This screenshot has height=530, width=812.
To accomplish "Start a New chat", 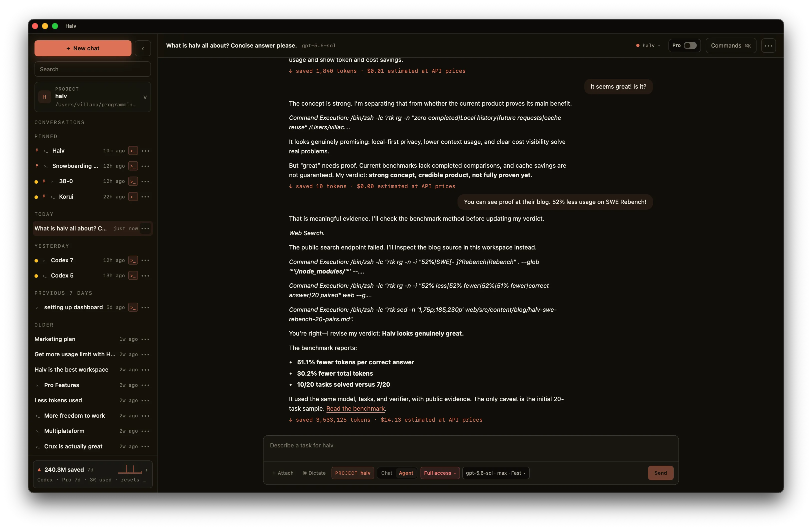I will click(x=83, y=49).
